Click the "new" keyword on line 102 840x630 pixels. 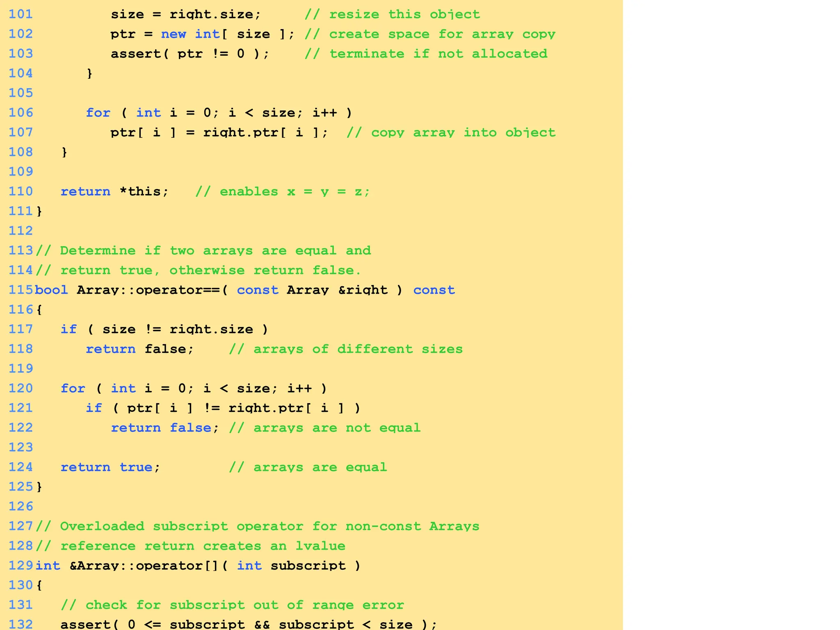click(173, 34)
